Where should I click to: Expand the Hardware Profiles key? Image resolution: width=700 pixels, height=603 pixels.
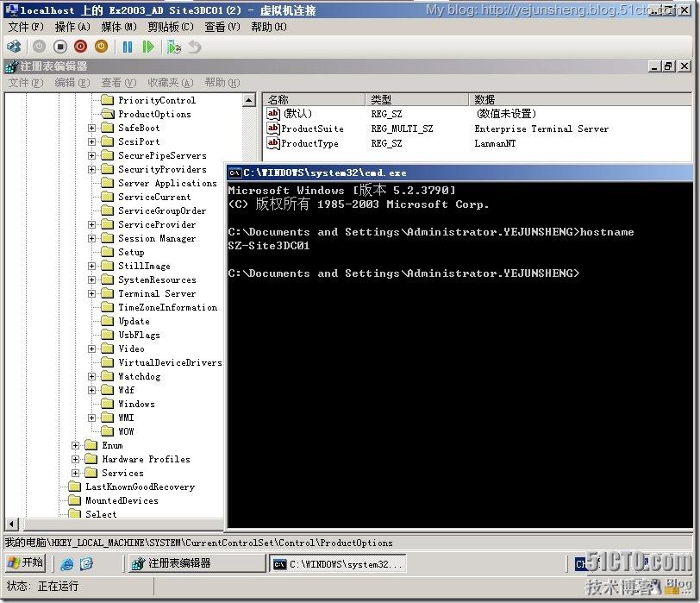tap(76, 459)
